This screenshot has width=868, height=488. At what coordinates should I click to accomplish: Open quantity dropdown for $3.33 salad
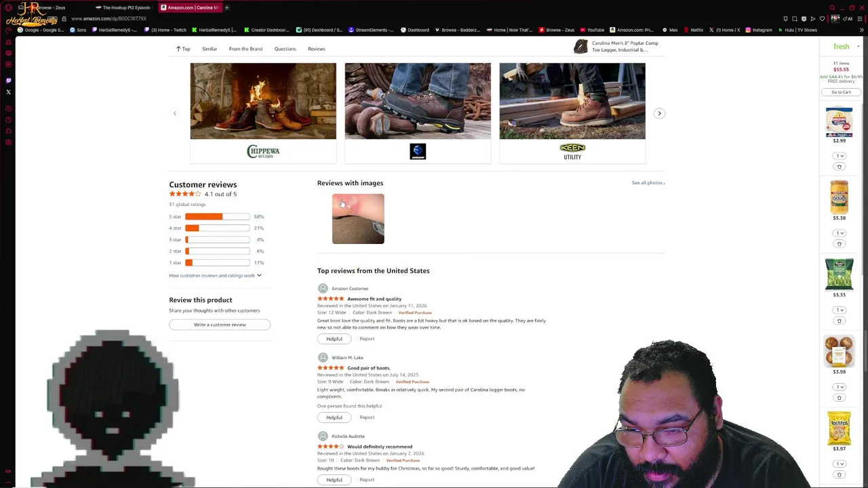(840, 310)
